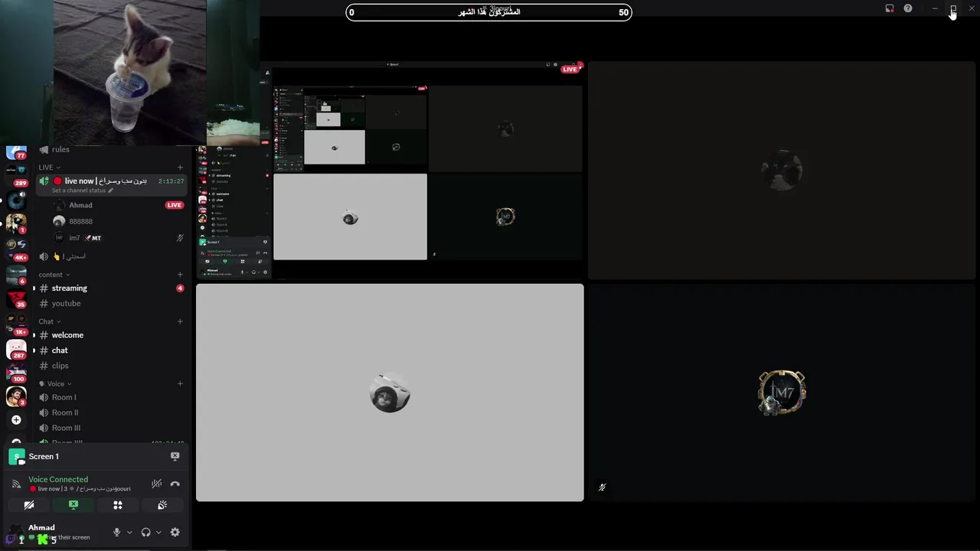Image resolution: width=980 pixels, height=551 pixels.
Task: Open server folder with 4K+ badge
Action: (x=16, y=249)
